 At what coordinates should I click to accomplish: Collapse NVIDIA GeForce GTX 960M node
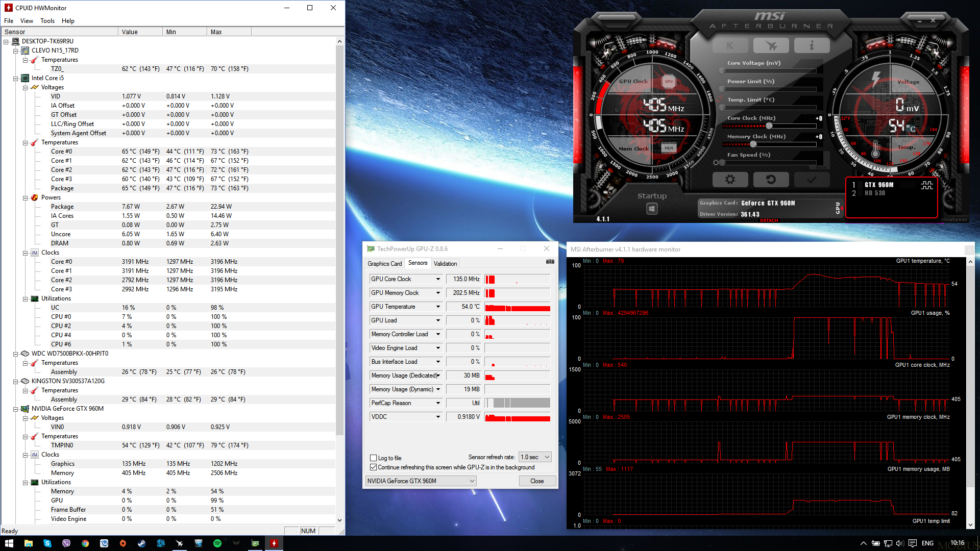[16, 409]
